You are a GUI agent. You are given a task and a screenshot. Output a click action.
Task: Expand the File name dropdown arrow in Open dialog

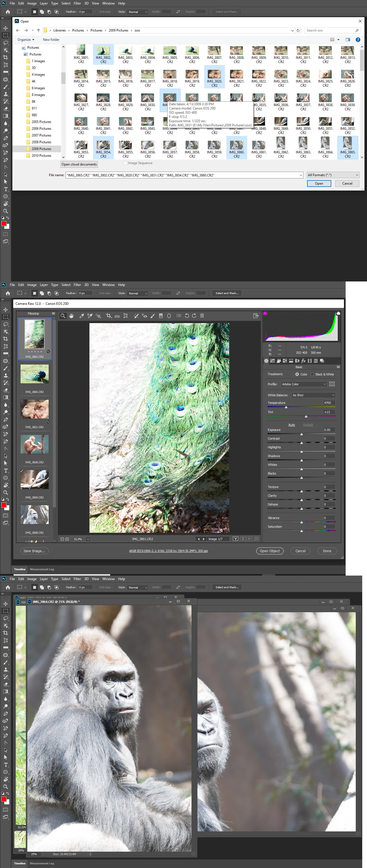(x=300, y=175)
